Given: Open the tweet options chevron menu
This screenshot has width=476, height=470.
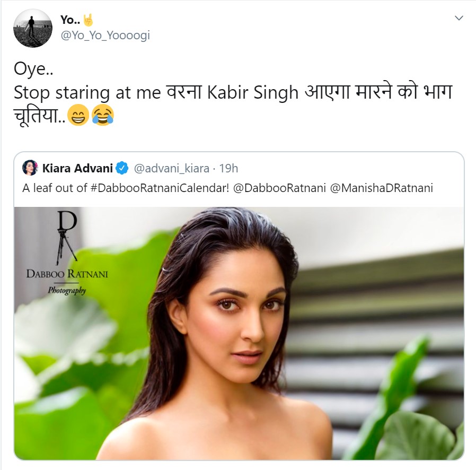Looking at the screenshot, I should tap(459, 18).
